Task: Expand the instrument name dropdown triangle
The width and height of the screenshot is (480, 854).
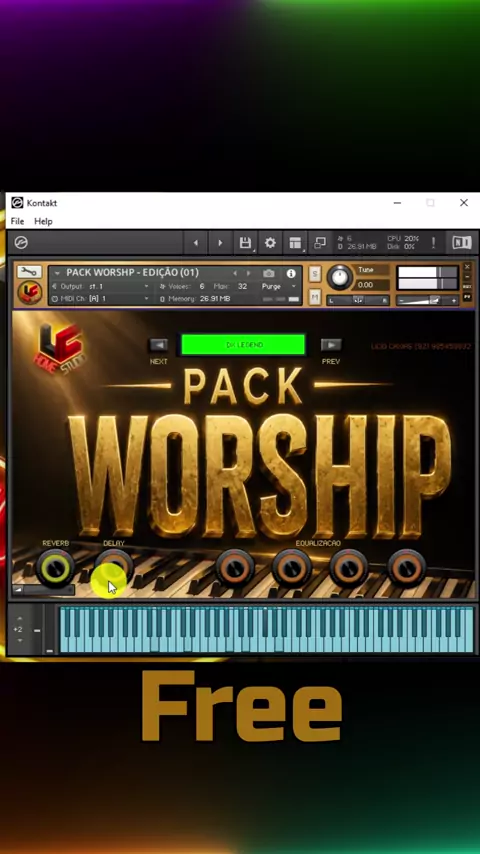Action: [x=57, y=273]
